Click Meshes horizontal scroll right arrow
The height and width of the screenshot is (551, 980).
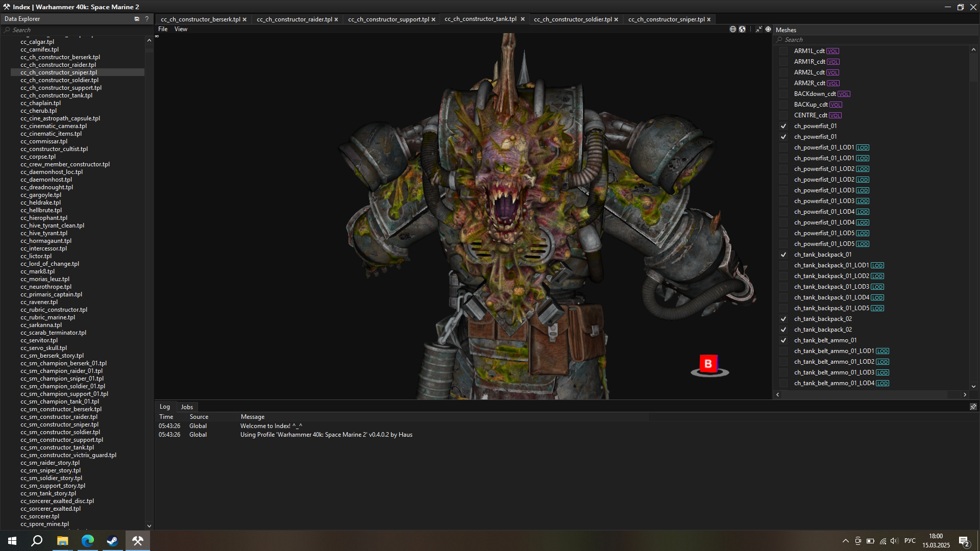pyautogui.click(x=965, y=394)
